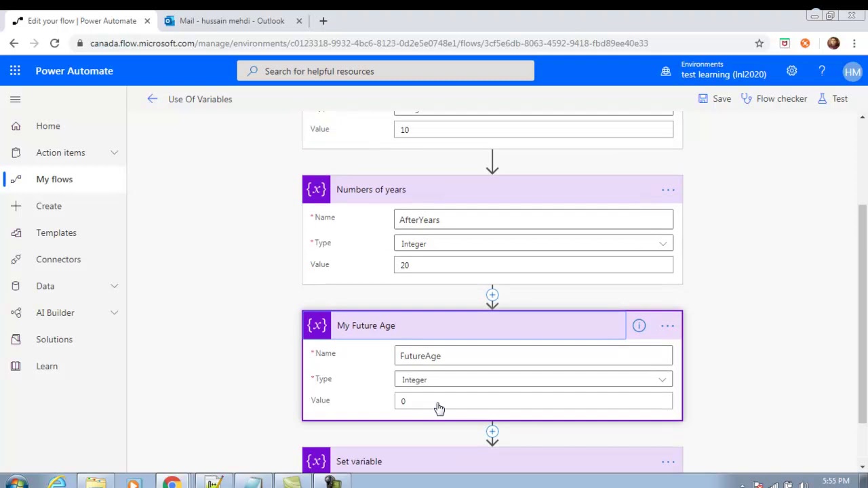Image resolution: width=868 pixels, height=488 pixels.
Task: Click the red shield browser extension icon
Action: 785,43
